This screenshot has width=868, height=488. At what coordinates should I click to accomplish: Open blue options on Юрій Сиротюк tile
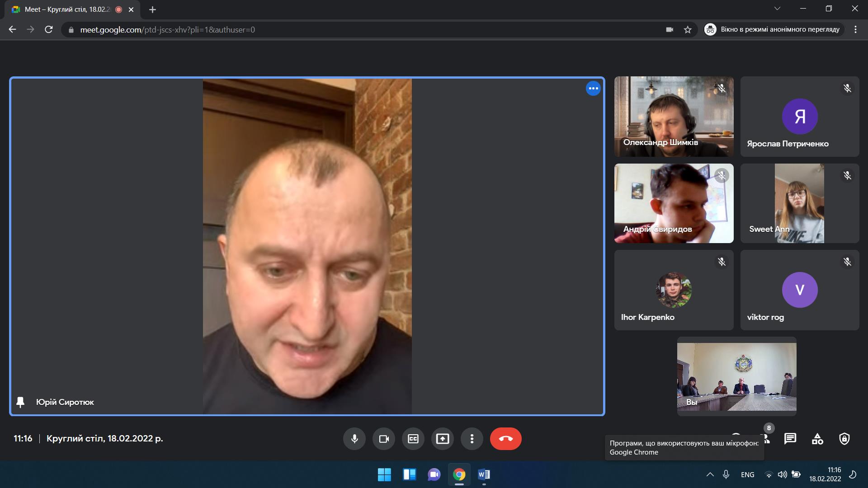coord(593,89)
